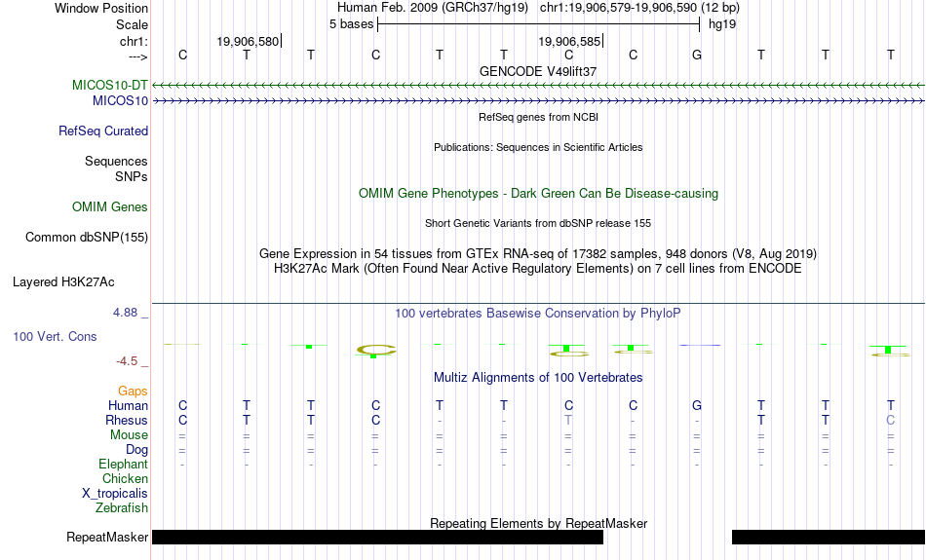Click the strand direction arrow in ruler
The height and width of the screenshot is (560, 926).
pos(138,56)
